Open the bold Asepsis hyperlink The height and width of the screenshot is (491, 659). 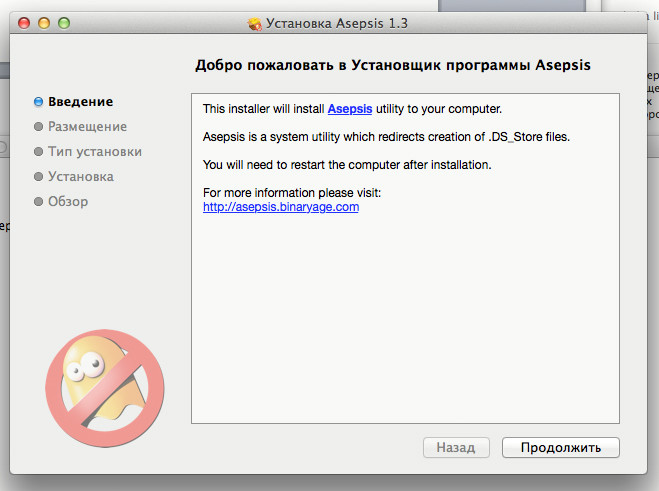click(x=350, y=108)
